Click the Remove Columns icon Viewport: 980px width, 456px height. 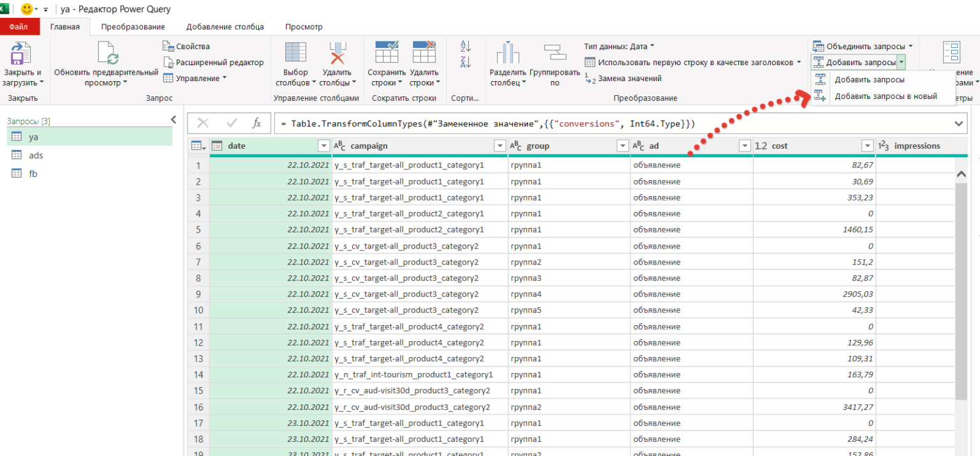pyautogui.click(x=336, y=54)
